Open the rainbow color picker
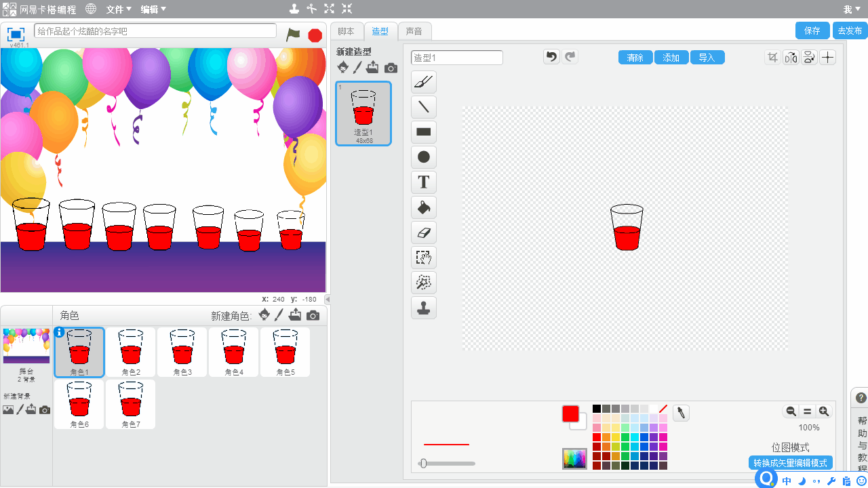868x488 pixels. pyautogui.click(x=574, y=458)
